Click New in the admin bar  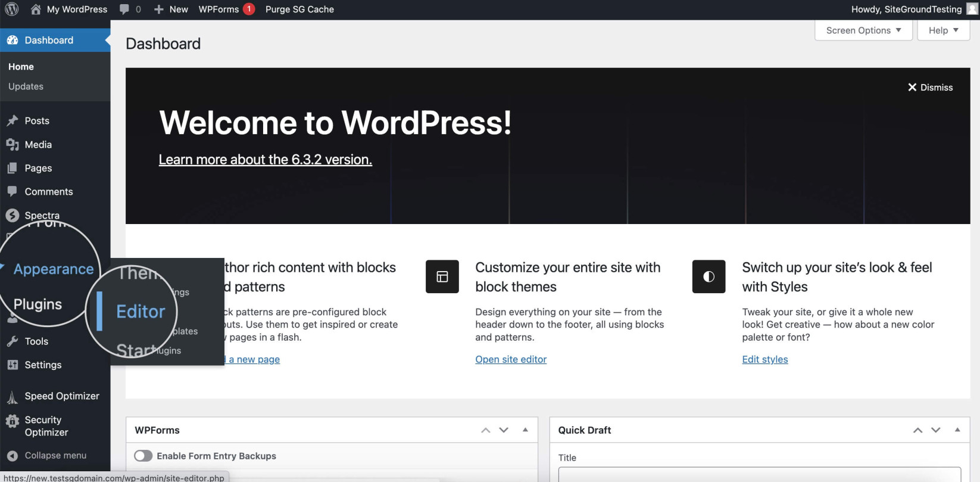[x=179, y=10]
